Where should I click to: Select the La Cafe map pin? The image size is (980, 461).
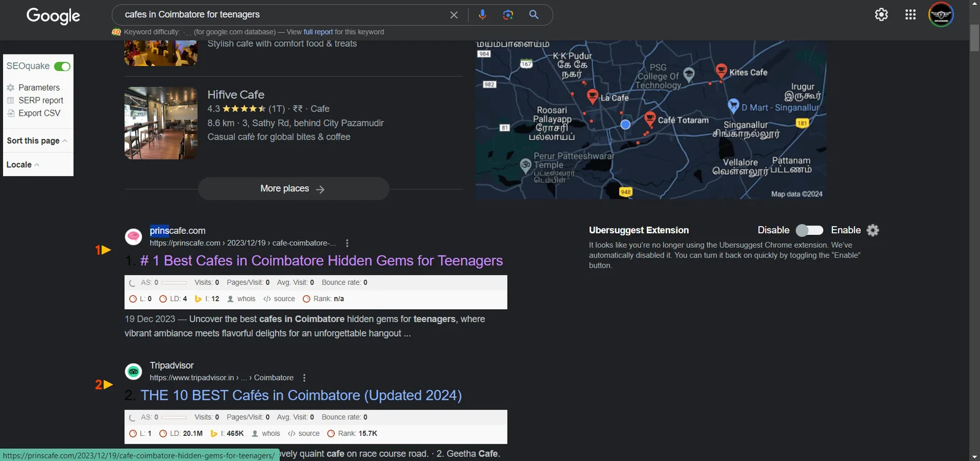pos(592,96)
